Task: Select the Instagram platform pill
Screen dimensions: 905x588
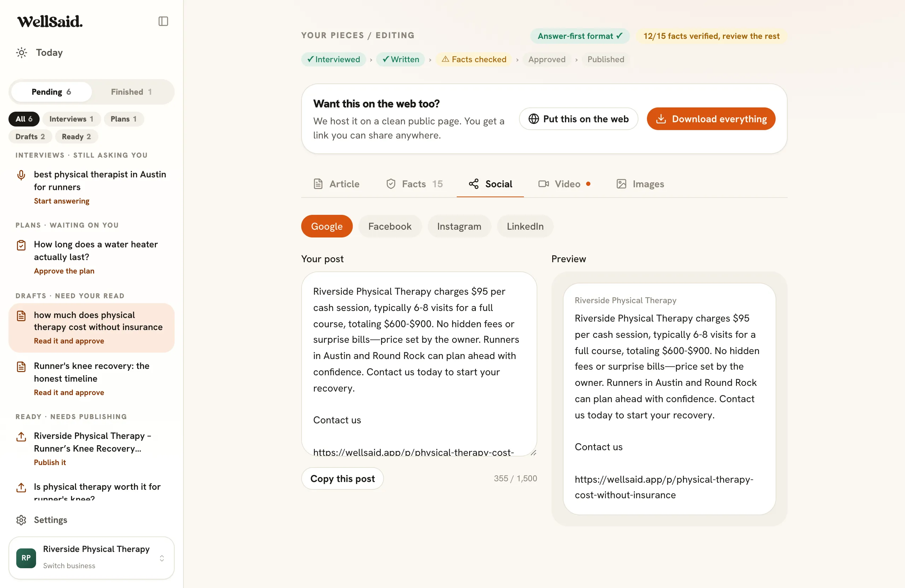Action: point(459,226)
